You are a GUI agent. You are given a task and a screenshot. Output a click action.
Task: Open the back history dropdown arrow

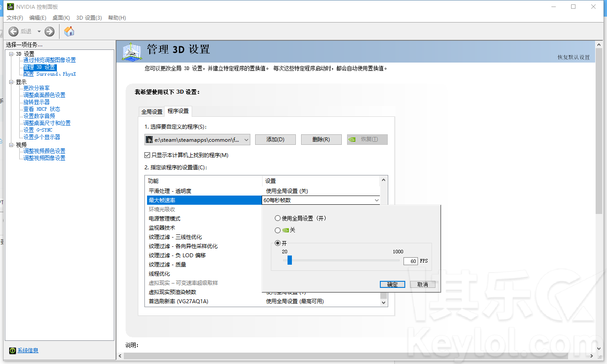pyautogui.click(x=39, y=31)
